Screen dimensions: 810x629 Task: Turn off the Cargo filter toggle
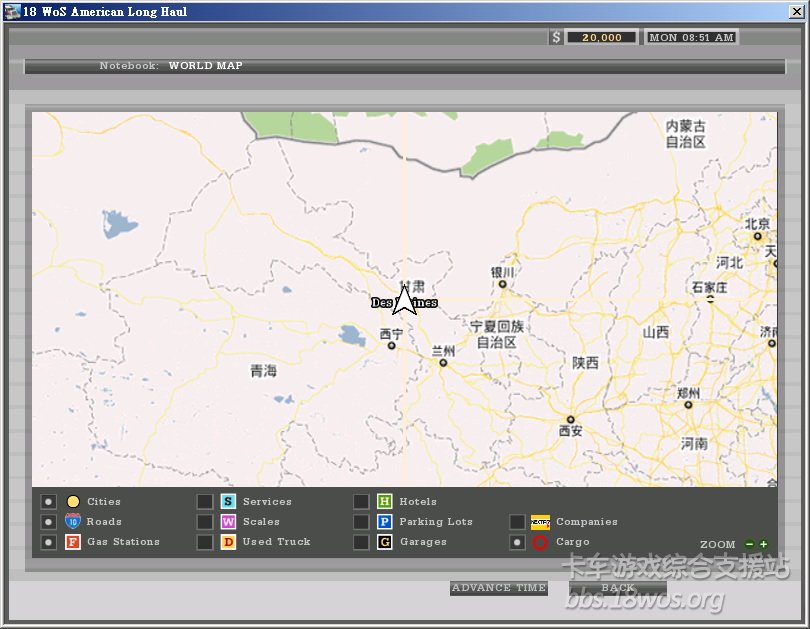pyautogui.click(x=517, y=542)
